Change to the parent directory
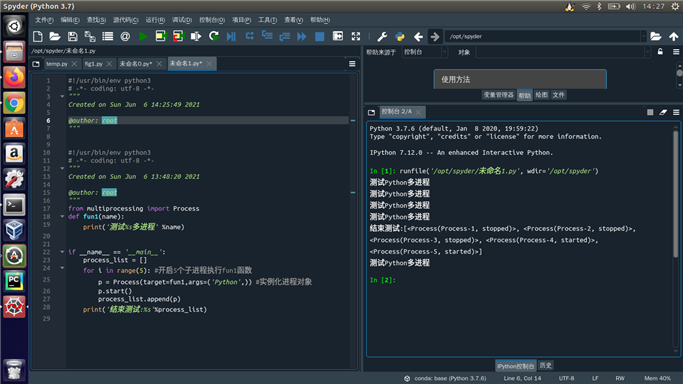 pyautogui.click(x=673, y=37)
